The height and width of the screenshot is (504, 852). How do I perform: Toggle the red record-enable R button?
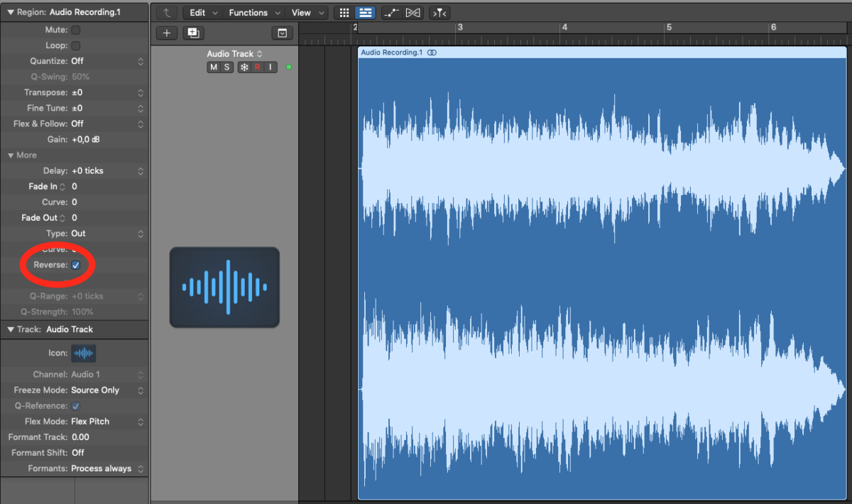(x=257, y=67)
